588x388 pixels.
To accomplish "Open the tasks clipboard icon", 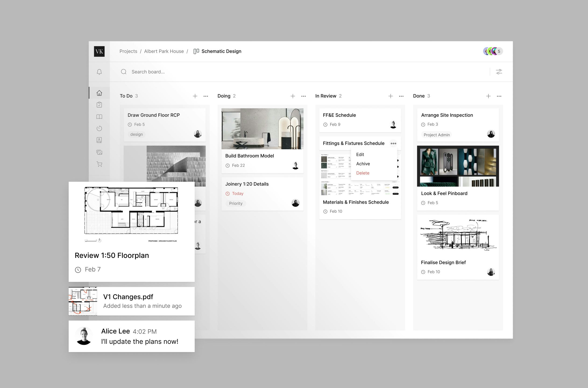I will 99,105.
